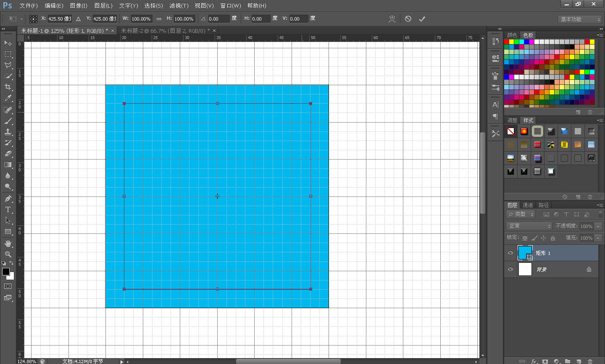
Task: Toggle visibility of the 背景 layer
Action: [x=510, y=269]
